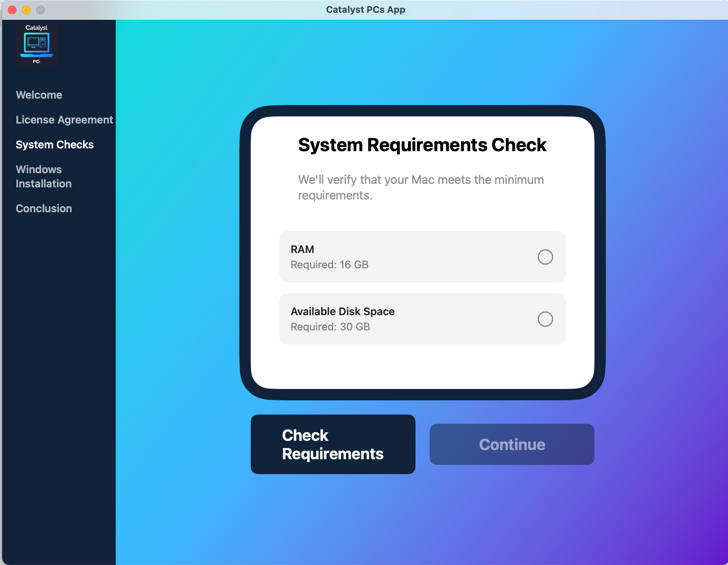Go to License Agreement step
728x565 pixels.
pyautogui.click(x=64, y=120)
